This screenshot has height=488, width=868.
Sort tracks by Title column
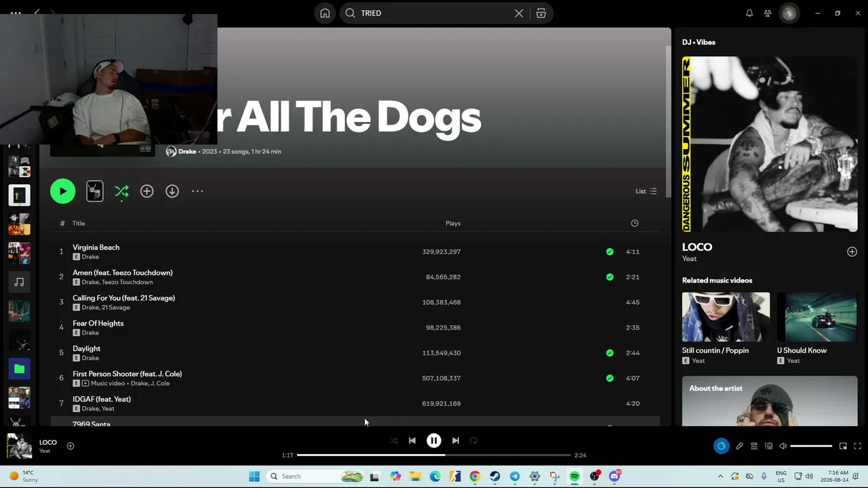[79, 223]
